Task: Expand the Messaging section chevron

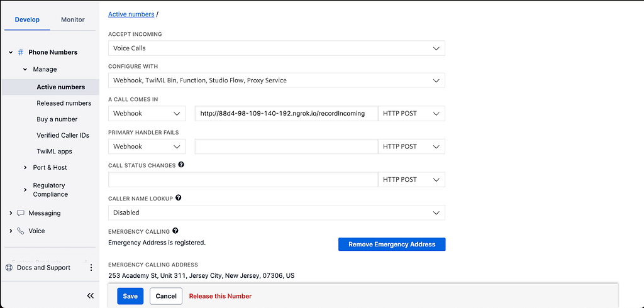Action: pyautogui.click(x=11, y=213)
